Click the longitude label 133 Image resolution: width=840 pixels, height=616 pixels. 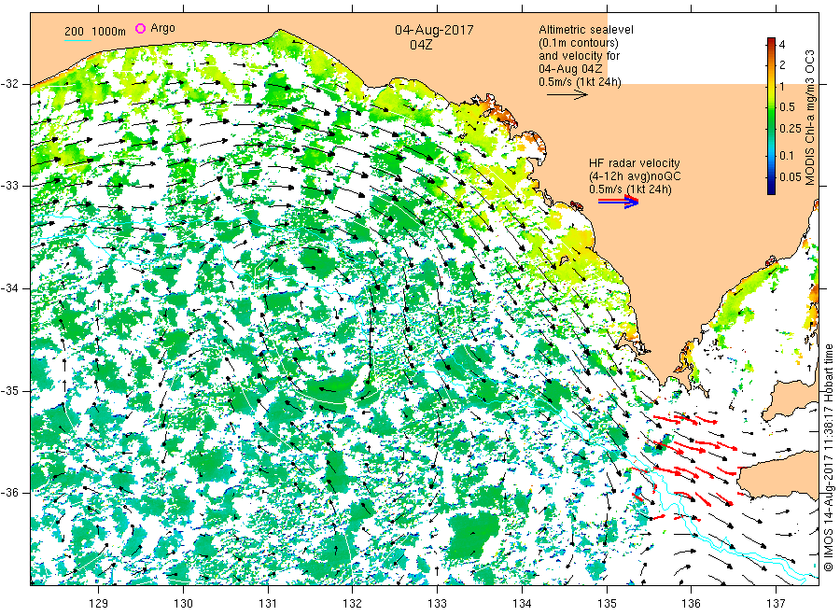pyautogui.click(x=437, y=604)
